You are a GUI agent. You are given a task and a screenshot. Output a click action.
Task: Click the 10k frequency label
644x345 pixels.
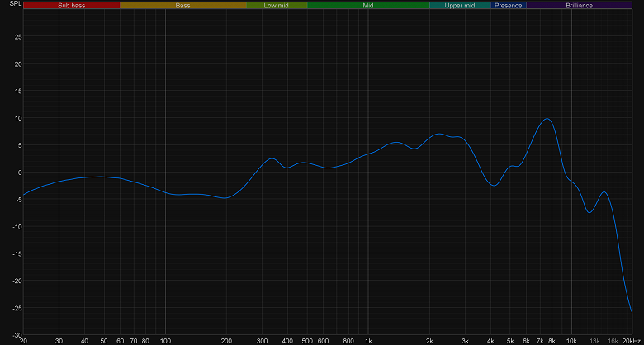click(x=571, y=341)
